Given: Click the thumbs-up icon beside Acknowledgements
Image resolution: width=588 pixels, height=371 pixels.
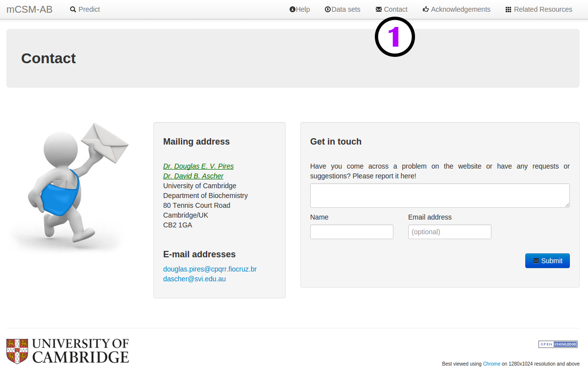Looking at the screenshot, I should pyautogui.click(x=426, y=9).
